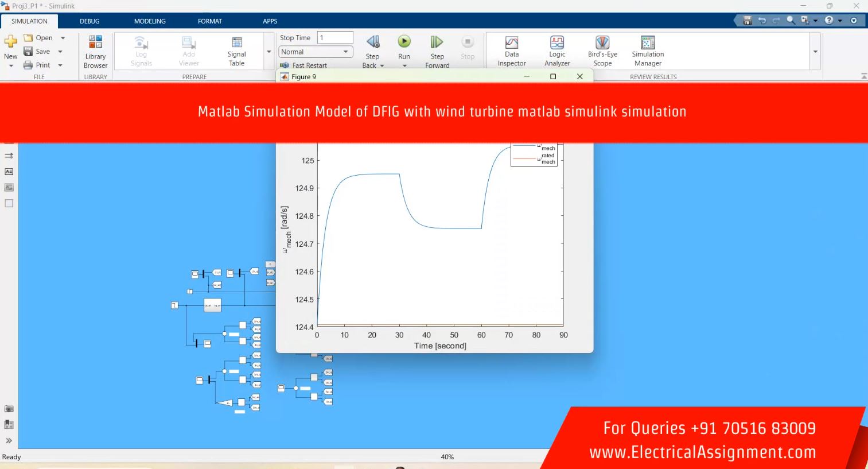Click the Stop Time input field
Screen dimensions: 868x469
(335, 37)
